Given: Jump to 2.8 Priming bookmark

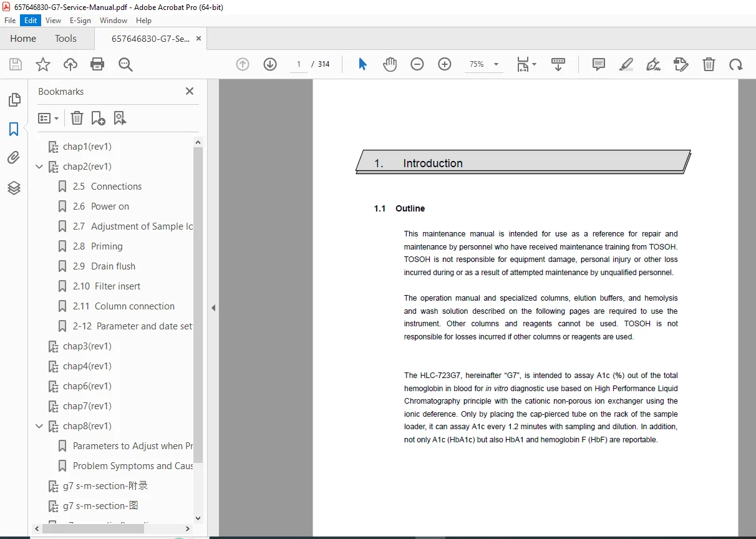Looking at the screenshot, I should pos(98,246).
